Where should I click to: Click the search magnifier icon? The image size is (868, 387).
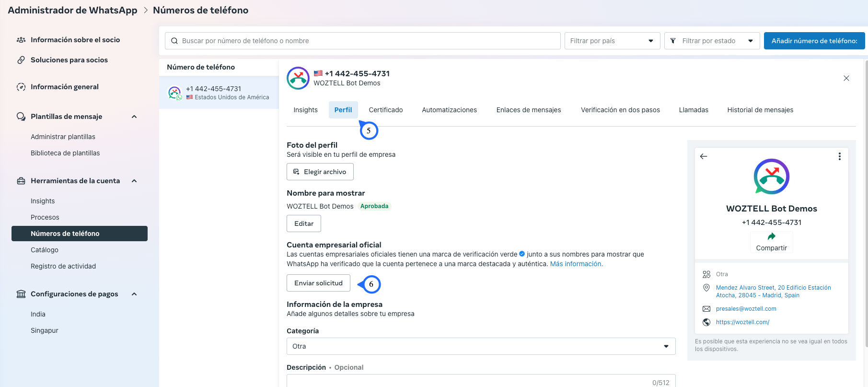pyautogui.click(x=174, y=41)
